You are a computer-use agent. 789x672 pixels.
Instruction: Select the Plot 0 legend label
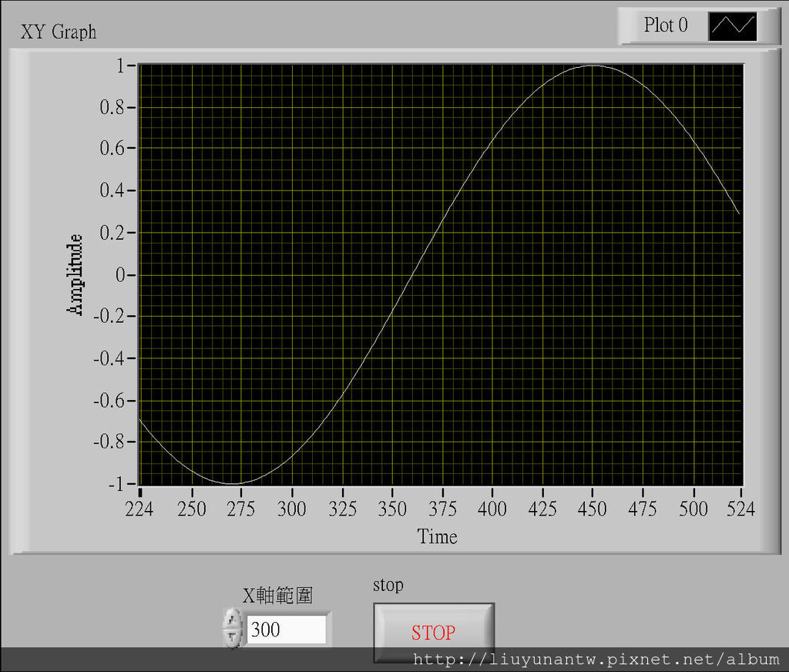tap(666, 25)
